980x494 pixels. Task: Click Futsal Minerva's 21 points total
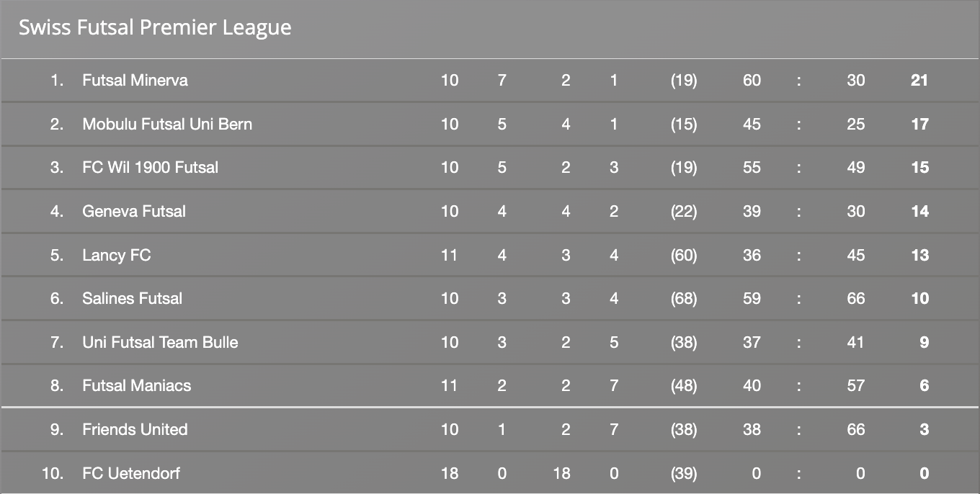point(919,80)
